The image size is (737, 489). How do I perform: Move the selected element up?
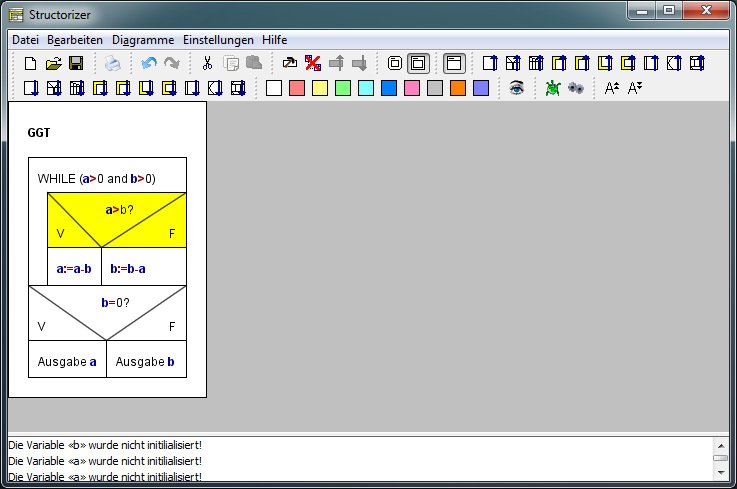[336, 63]
